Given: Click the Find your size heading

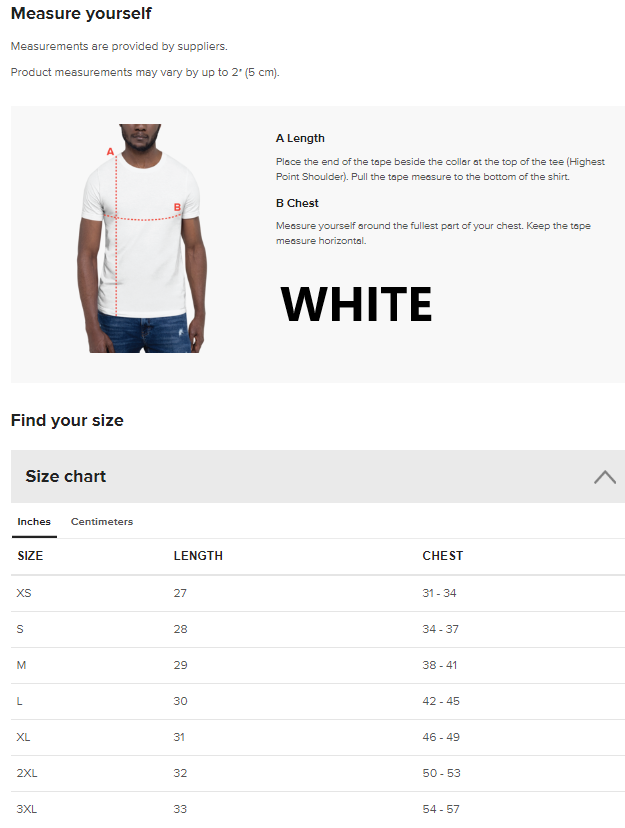Looking at the screenshot, I should [67, 420].
